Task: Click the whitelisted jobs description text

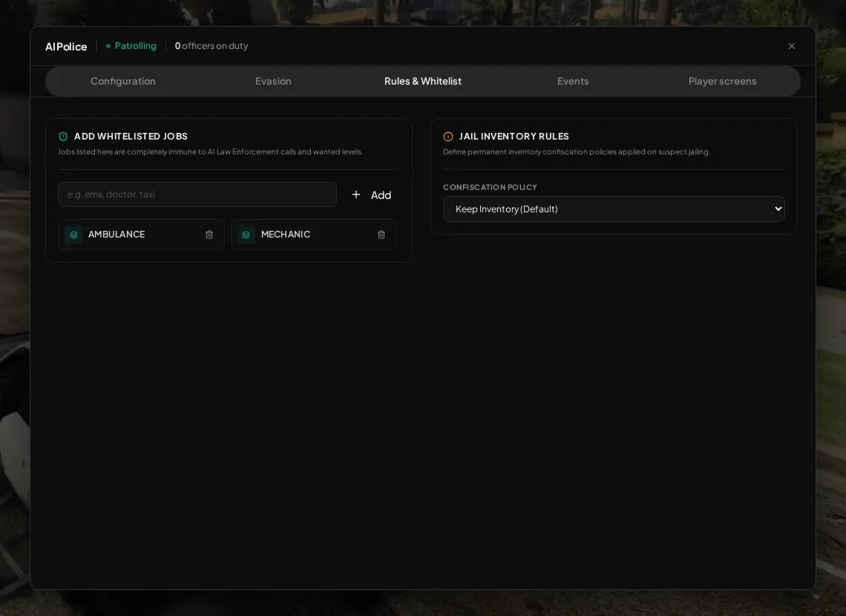Action: (x=211, y=152)
